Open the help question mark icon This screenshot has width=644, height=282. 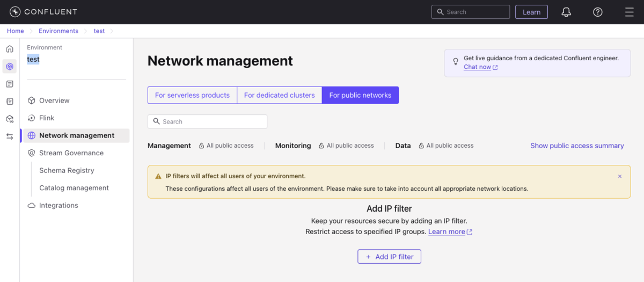pyautogui.click(x=598, y=12)
